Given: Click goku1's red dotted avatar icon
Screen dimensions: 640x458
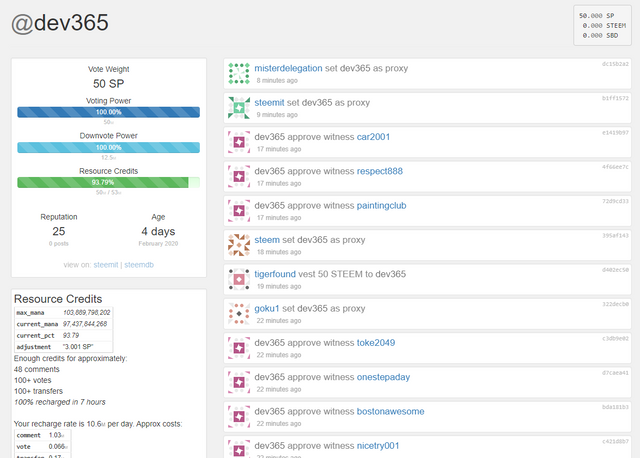Looking at the screenshot, I should 239,313.
